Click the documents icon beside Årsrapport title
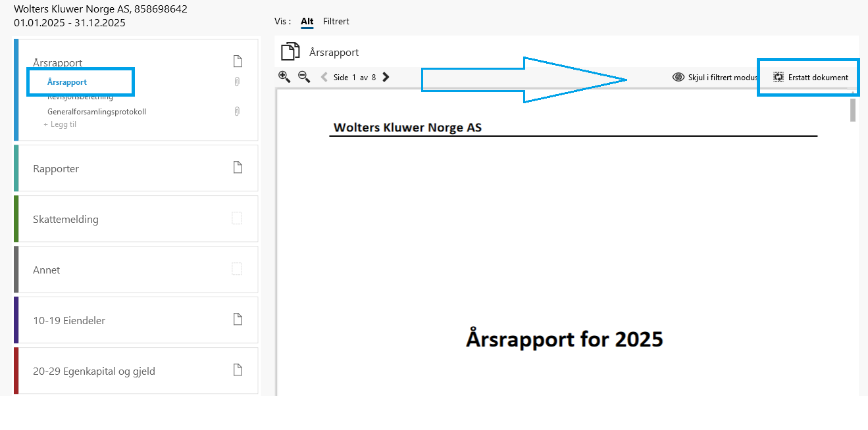 (290, 52)
